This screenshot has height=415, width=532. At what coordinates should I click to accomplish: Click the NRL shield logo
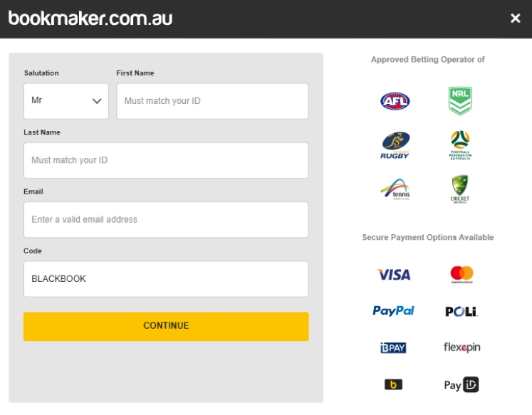click(x=460, y=100)
